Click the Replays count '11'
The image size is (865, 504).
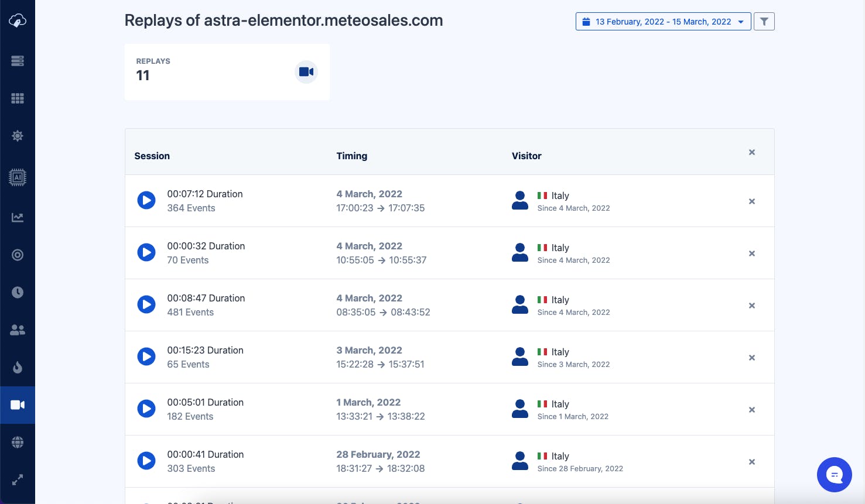click(x=143, y=76)
